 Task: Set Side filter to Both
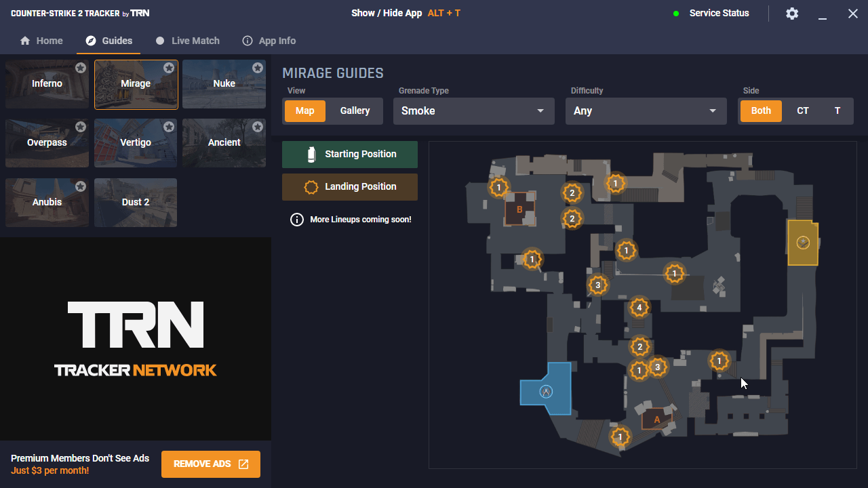[x=761, y=111]
